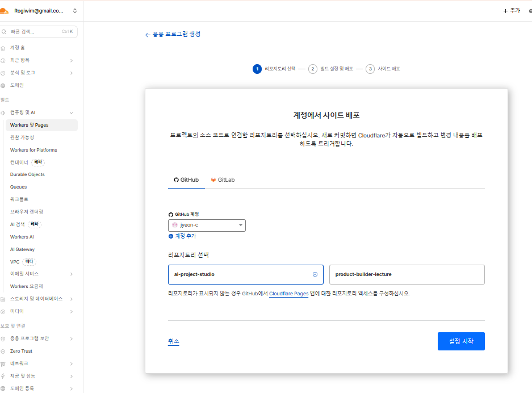Open 컨테이너 beta item
Image resolution: width=532 pixels, height=393 pixels.
[x=27, y=162]
